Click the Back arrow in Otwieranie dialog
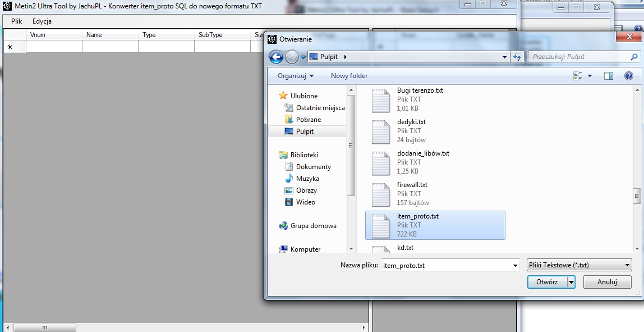Viewport: 644px width, 332px height. (x=277, y=57)
